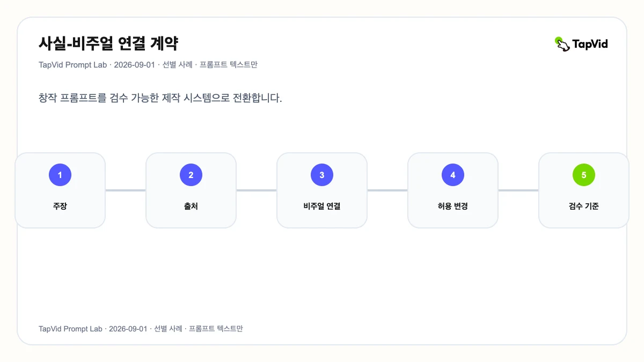Select the step 3 number circle
Viewport: 644px width, 362px height.
point(322,175)
